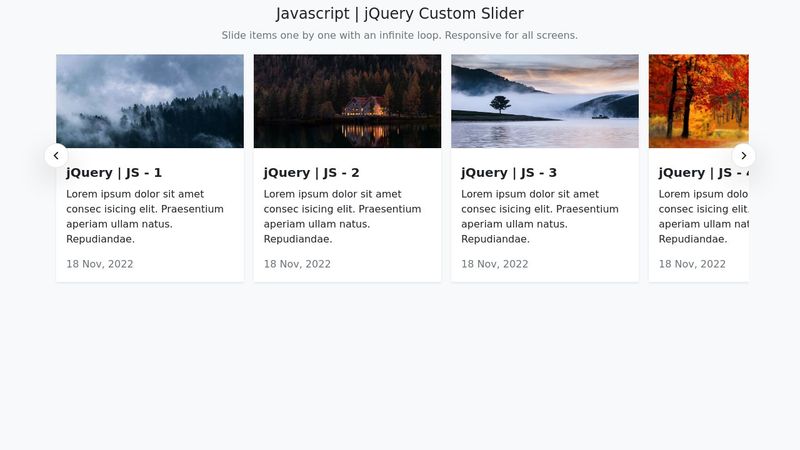
Task: Click the next slide arrow button
Action: click(743, 156)
